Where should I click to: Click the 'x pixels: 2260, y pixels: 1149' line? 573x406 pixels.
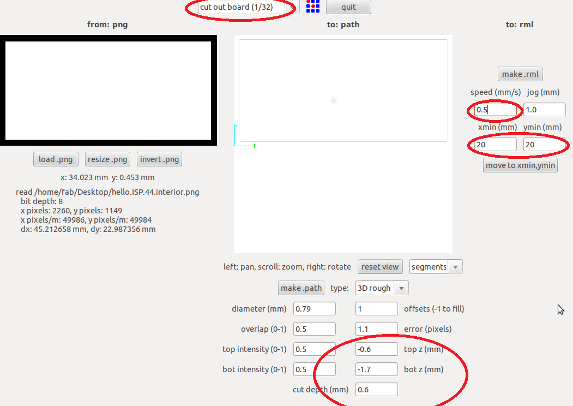click(72, 210)
